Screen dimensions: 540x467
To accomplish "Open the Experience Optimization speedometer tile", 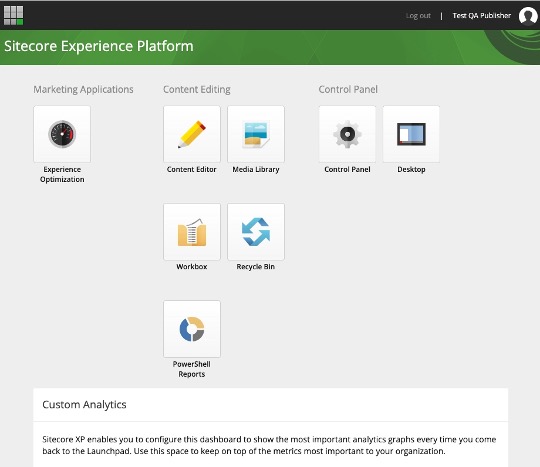I will click(x=62, y=134).
